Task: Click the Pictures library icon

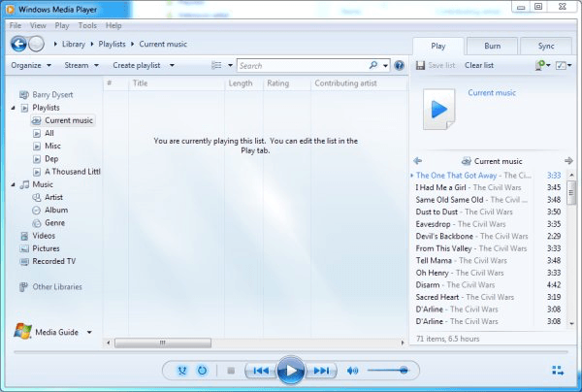Action: coord(24,248)
